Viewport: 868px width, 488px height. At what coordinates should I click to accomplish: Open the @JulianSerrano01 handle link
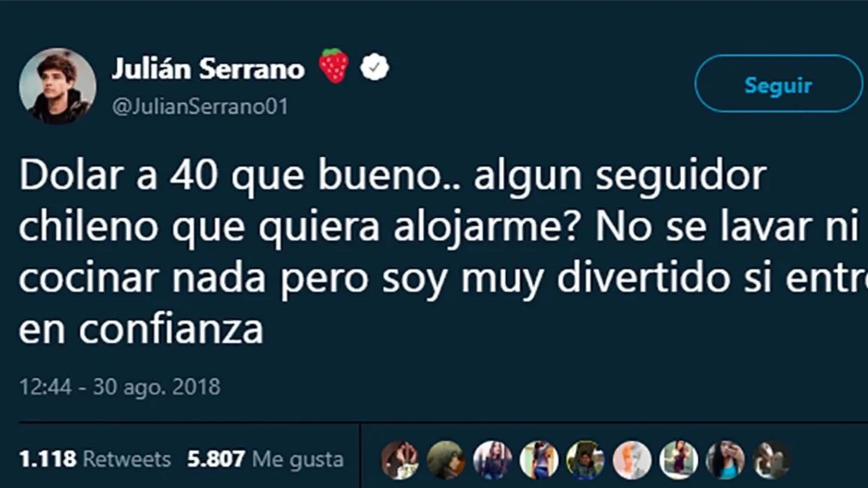click(201, 106)
